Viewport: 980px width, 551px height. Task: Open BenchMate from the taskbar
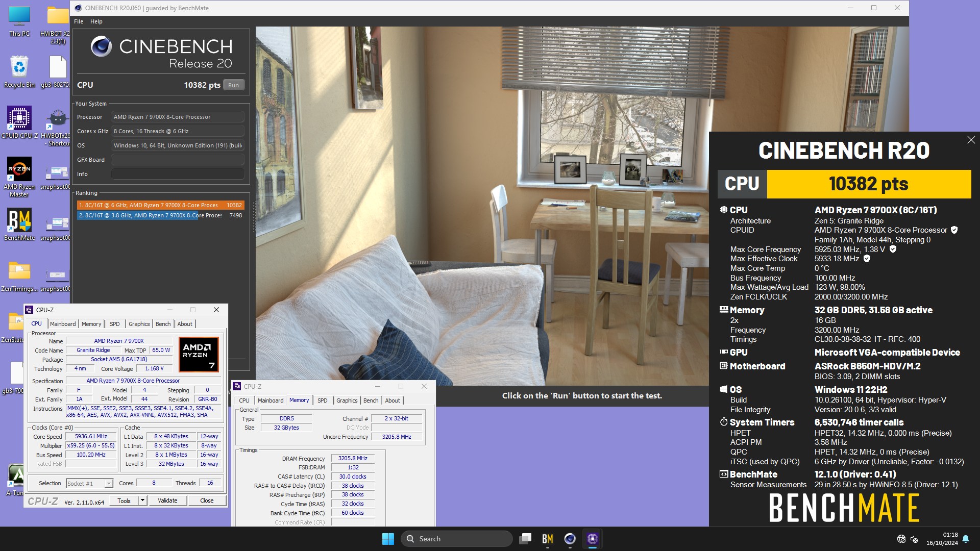(548, 539)
